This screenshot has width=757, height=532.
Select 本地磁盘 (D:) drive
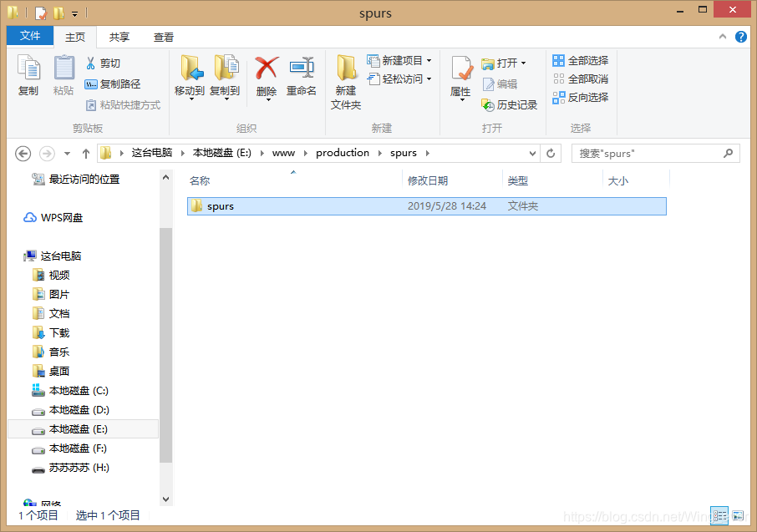[70, 410]
